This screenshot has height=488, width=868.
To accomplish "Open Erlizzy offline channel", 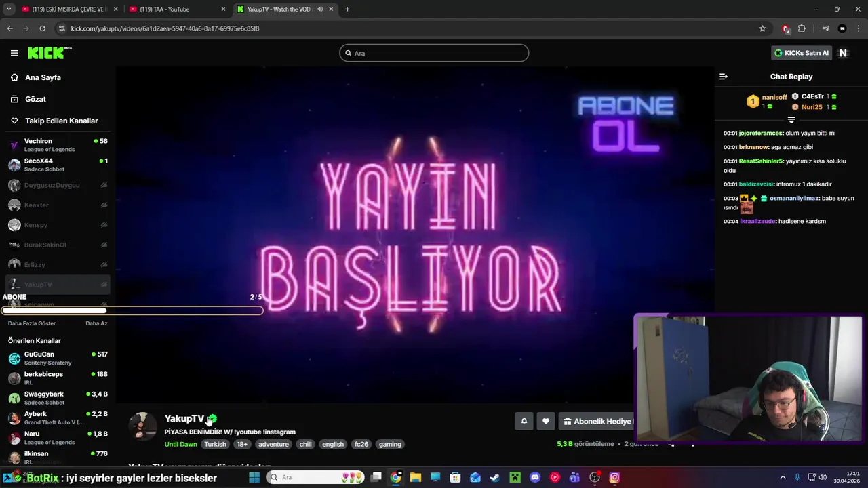I will pyautogui.click(x=58, y=264).
